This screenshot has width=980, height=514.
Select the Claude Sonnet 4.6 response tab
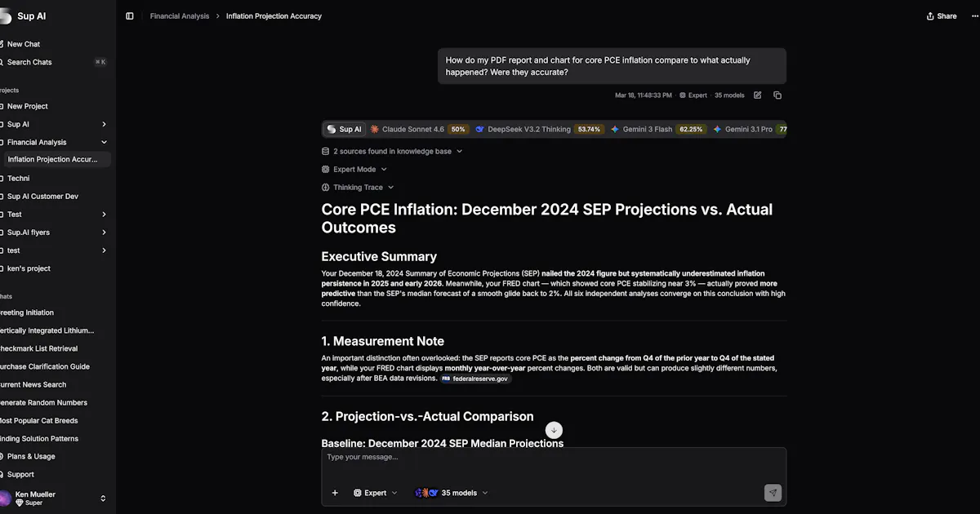419,129
